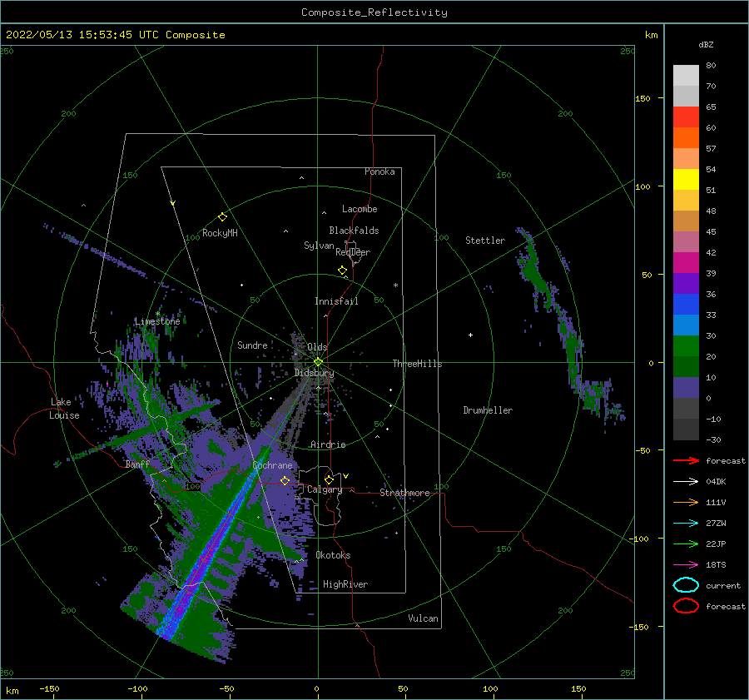
Task: Click the yellow diamond marker below RedDeer
Action: [x=343, y=271]
